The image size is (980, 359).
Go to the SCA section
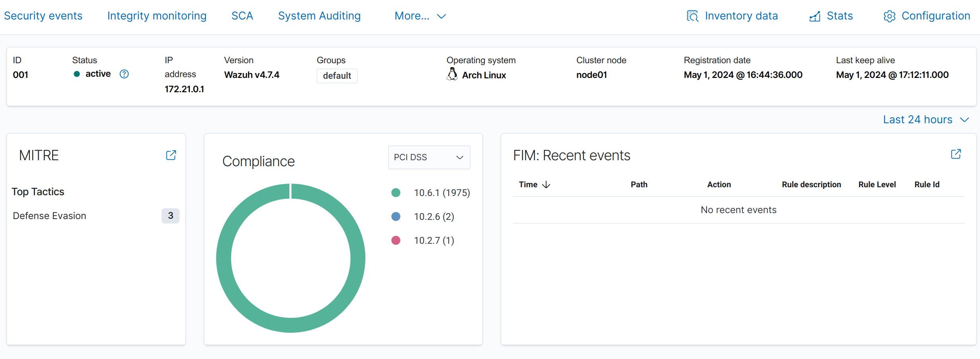pyautogui.click(x=242, y=16)
